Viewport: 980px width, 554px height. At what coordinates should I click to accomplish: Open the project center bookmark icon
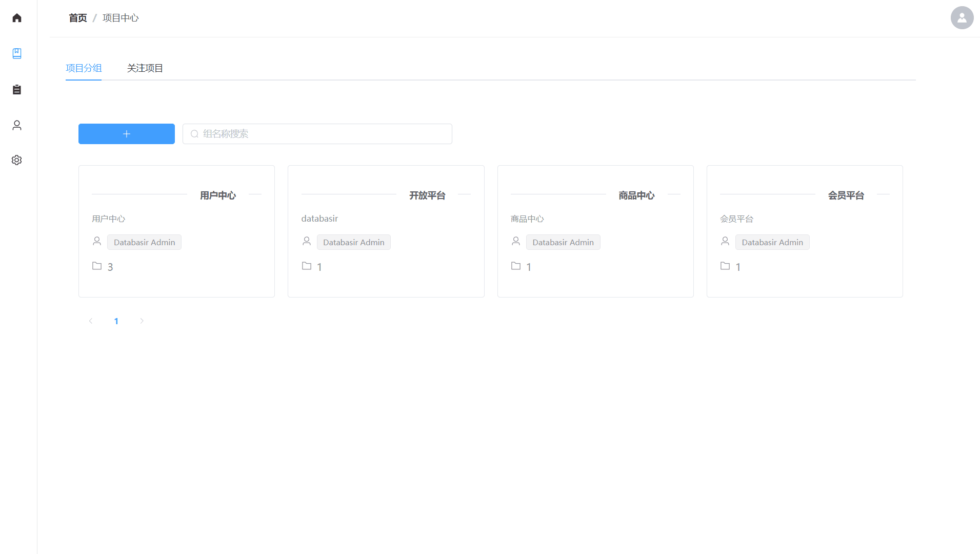[17, 53]
